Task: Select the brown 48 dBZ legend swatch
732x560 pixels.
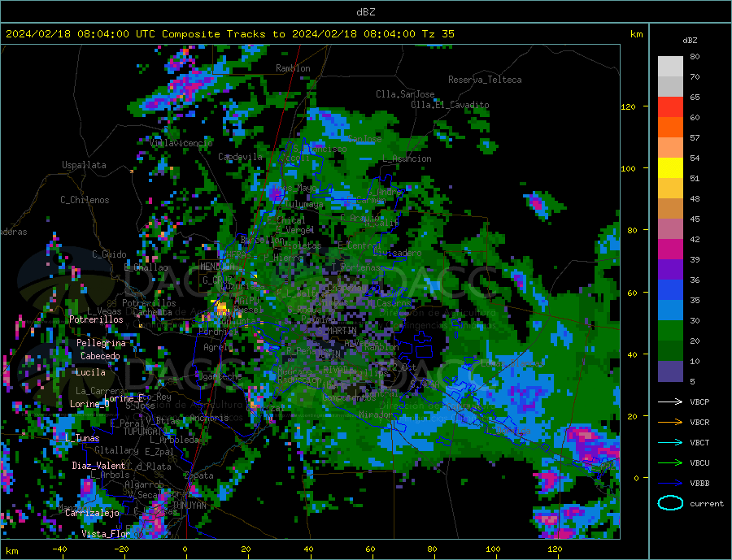Action: [x=670, y=209]
